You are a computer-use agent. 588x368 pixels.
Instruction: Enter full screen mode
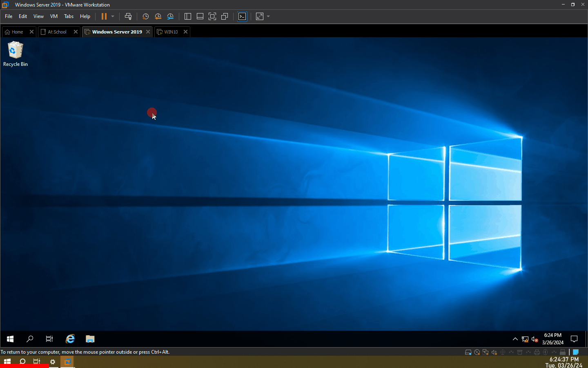(212, 16)
